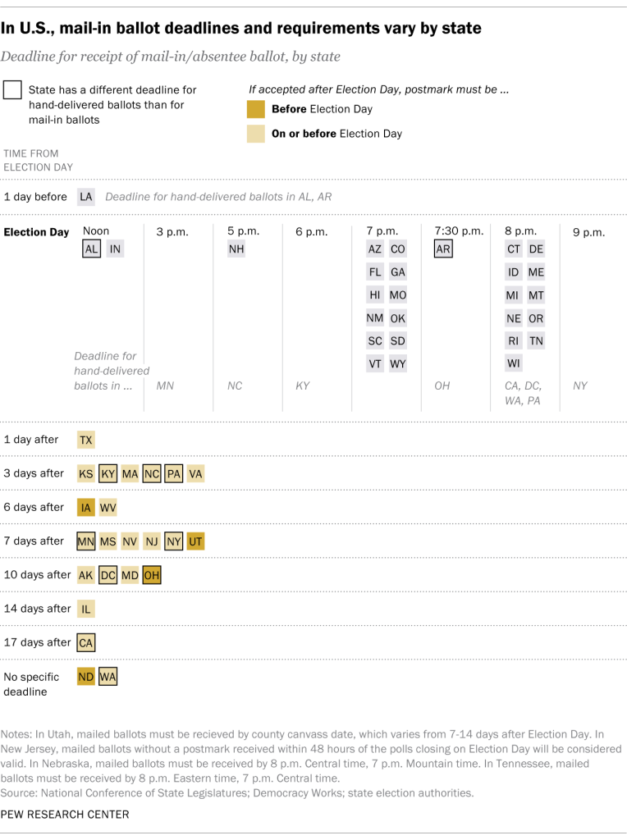Click the PEW RESEARCH CENTER label
The width and height of the screenshot is (627, 840).
click(65, 815)
